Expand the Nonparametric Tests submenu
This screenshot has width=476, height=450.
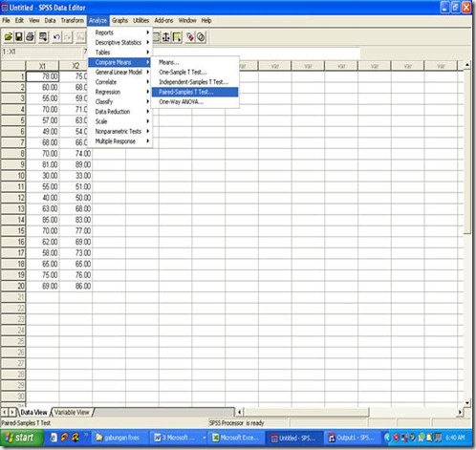click(x=119, y=131)
